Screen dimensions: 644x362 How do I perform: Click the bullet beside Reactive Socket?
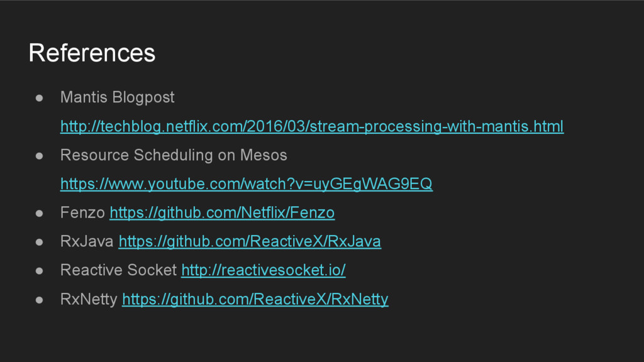39,271
